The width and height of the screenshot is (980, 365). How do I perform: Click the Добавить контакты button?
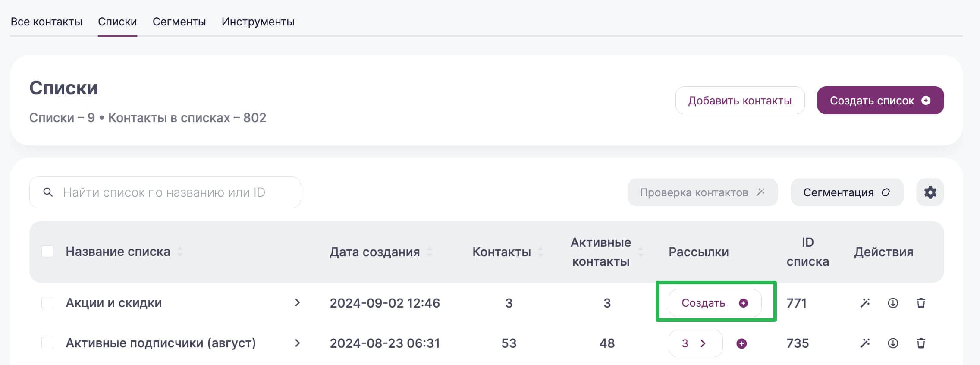[740, 101]
